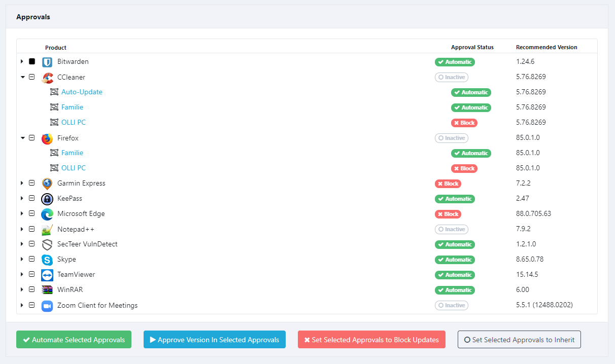Click the Notepad++ icon
615x364 pixels.
[47, 230]
